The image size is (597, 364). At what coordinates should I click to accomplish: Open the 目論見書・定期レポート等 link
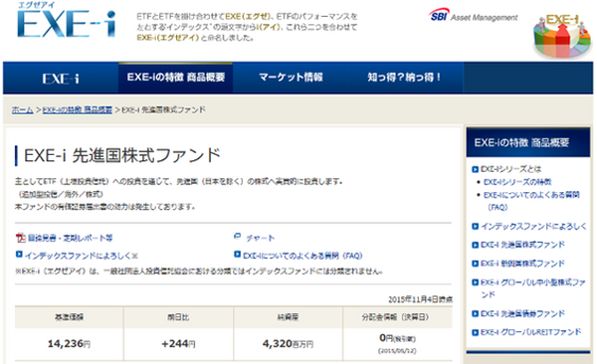(70, 239)
